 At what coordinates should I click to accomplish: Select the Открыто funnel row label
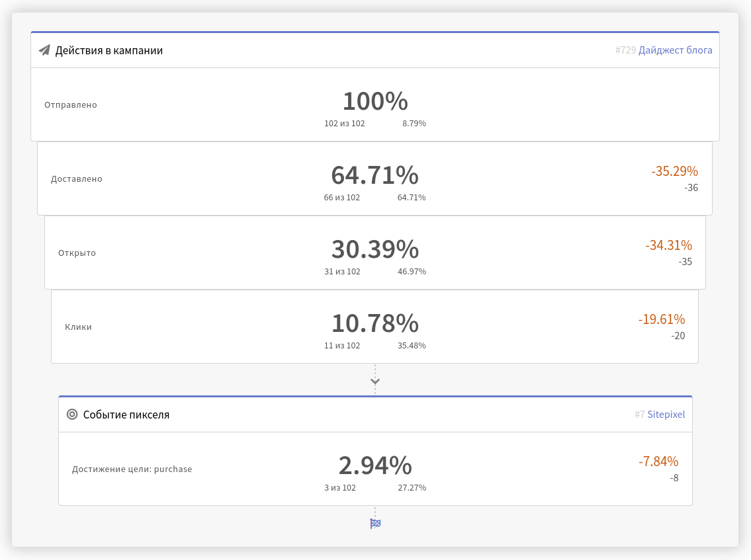77,253
